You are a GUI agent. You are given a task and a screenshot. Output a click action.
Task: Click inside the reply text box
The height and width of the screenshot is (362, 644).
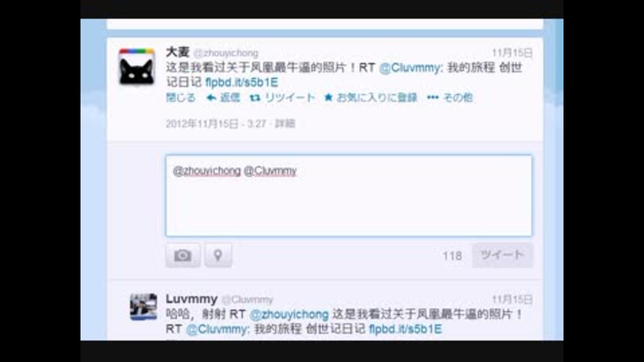pyautogui.click(x=349, y=195)
